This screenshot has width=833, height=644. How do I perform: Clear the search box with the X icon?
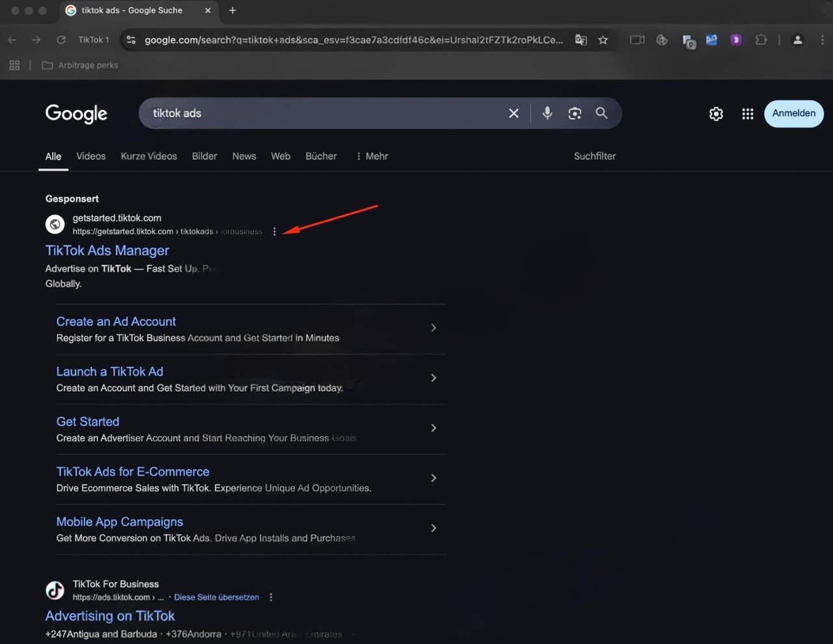(513, 113)
